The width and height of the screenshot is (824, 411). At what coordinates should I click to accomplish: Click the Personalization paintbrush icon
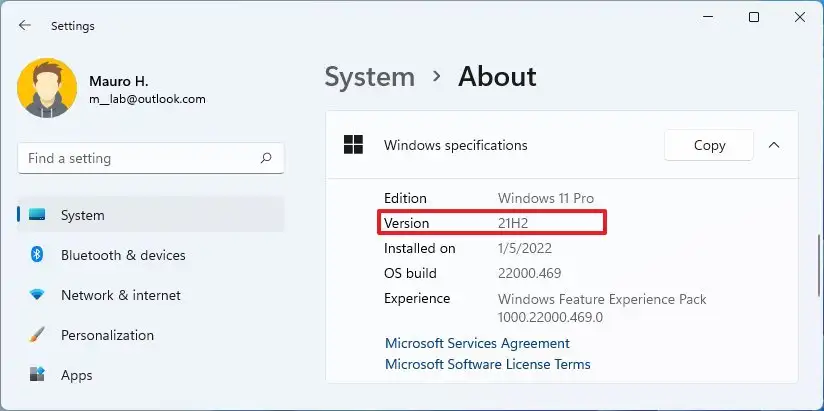click(37, 335)
